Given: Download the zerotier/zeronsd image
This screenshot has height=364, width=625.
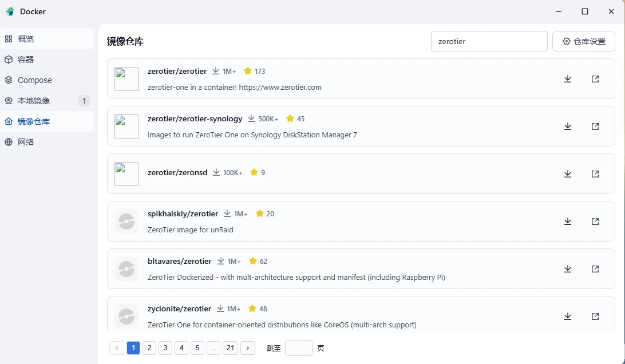Looking at the screenshot, I should coord(568,174).
